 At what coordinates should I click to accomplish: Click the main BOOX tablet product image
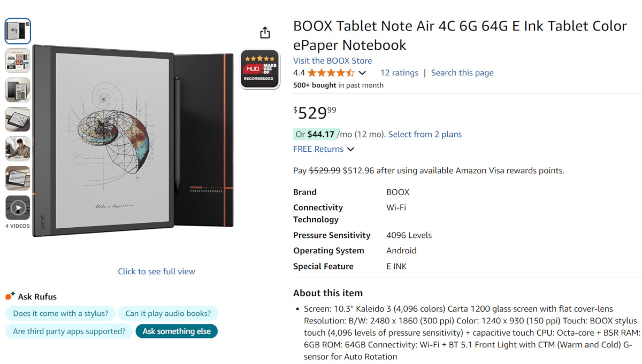[133, 140]
